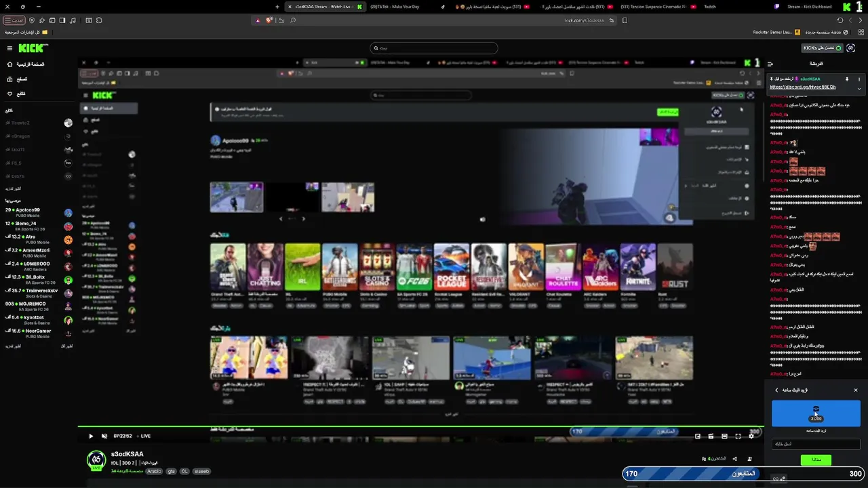The image size is (868, 488).
Task: Click the purple triangle extension icon
Action: [258, 20]
